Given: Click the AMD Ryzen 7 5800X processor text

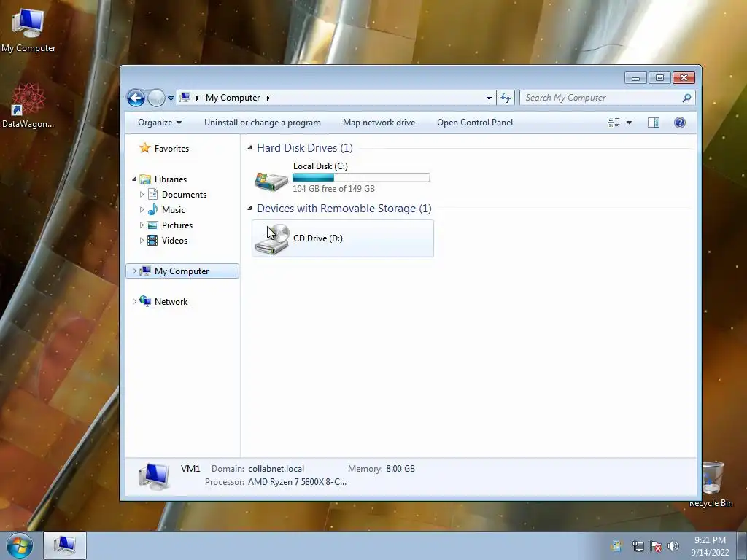Looking at the screenshot, I should pyautogui.click(x=298, y=482).
